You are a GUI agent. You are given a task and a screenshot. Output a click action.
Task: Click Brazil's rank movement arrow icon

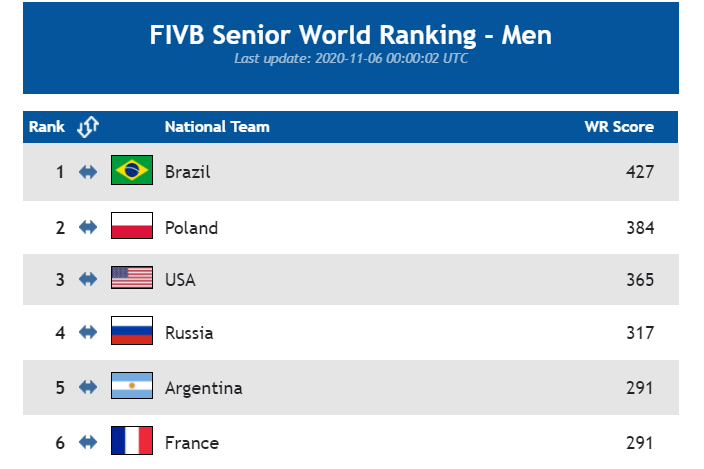click(88, 172)
